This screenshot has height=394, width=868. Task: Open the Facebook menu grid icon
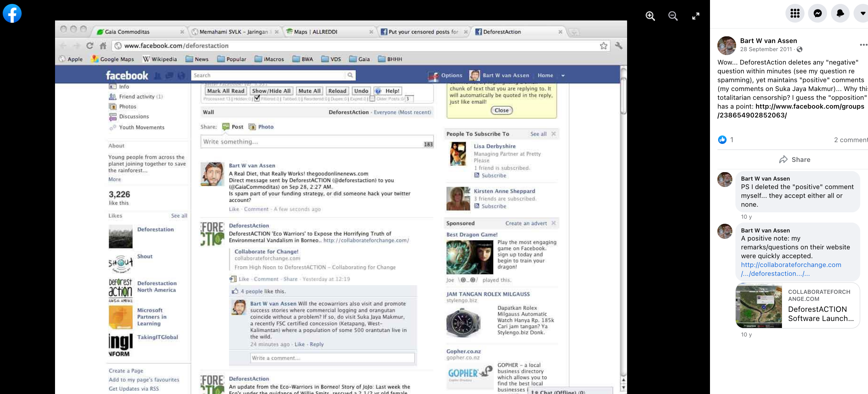(795, 13)
